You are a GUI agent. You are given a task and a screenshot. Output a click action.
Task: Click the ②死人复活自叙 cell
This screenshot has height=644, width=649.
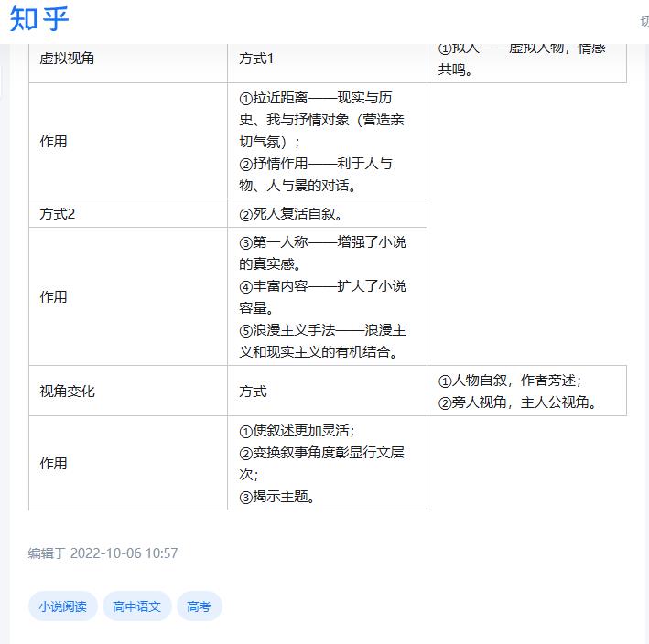327,213
